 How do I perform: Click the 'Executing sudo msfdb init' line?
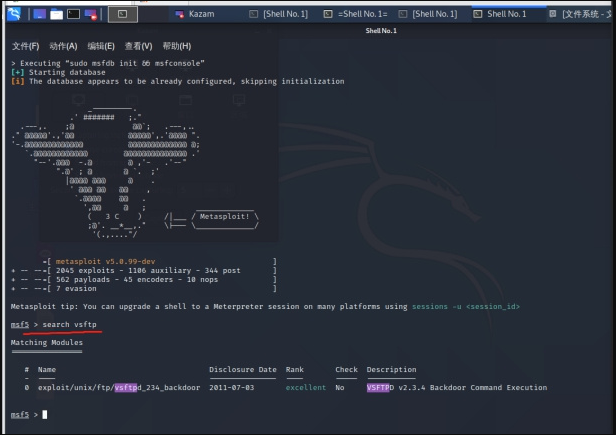pos(108,64)
